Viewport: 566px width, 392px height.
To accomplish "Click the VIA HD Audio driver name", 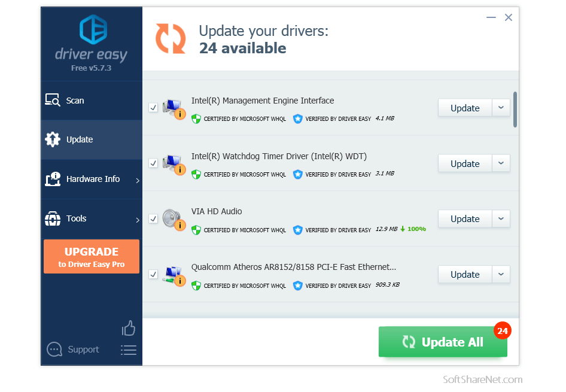I will pyautogui.click(x=217, y=211).
